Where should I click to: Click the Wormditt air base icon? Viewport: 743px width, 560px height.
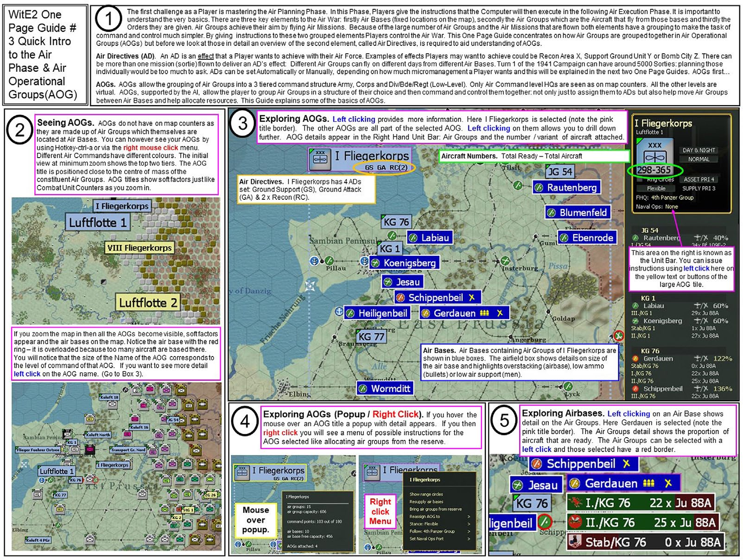[363, 388]
